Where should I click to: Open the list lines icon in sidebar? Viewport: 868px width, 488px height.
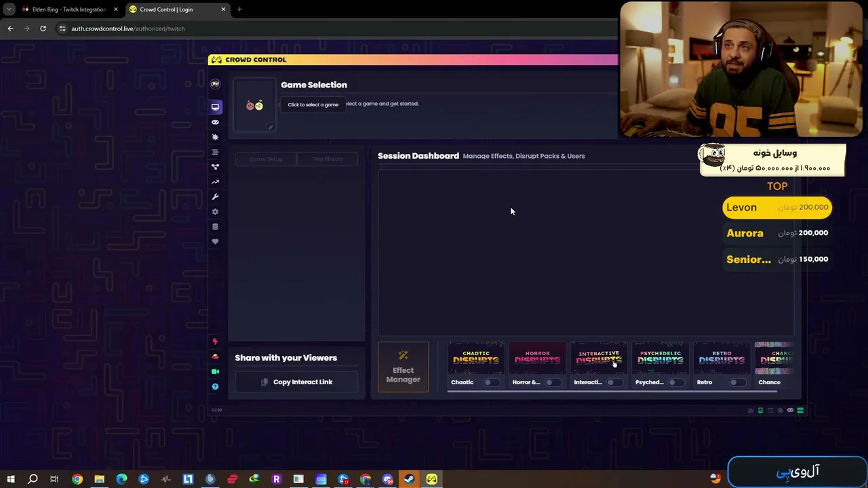pyautogui.click(x=215, y=152)
